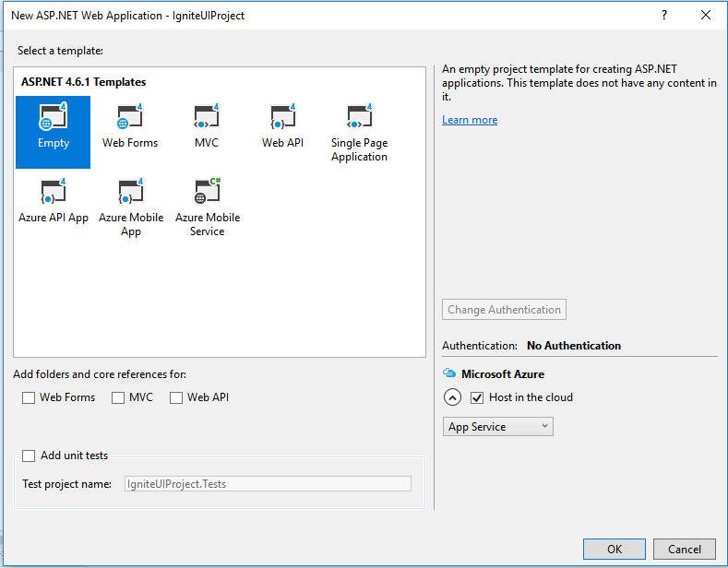Viewport: 728px width, 568px height.
Task: Click the help question mark button
Action: tap(663, 15)
